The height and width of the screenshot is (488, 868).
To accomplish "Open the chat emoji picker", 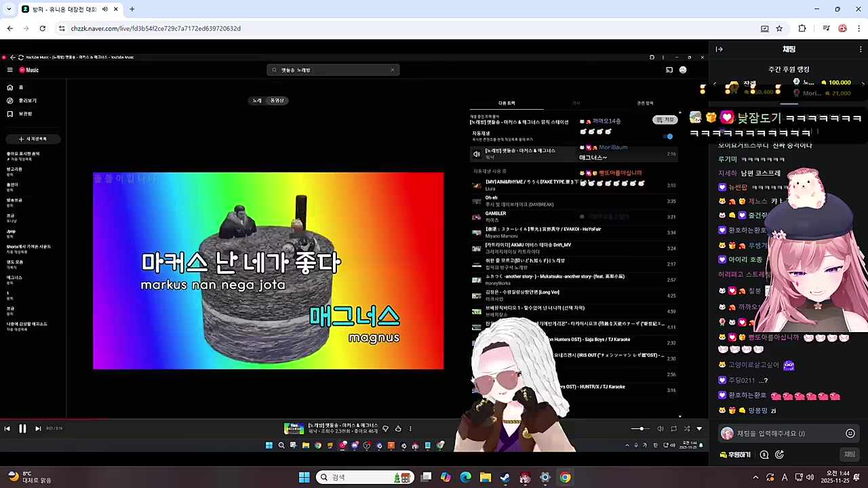I will click(x=850, y=433).
